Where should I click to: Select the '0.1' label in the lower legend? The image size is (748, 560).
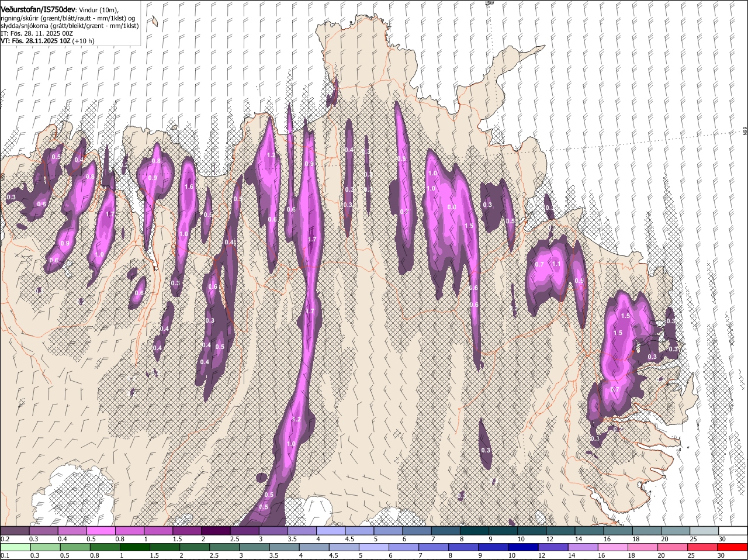click(5, 555)
